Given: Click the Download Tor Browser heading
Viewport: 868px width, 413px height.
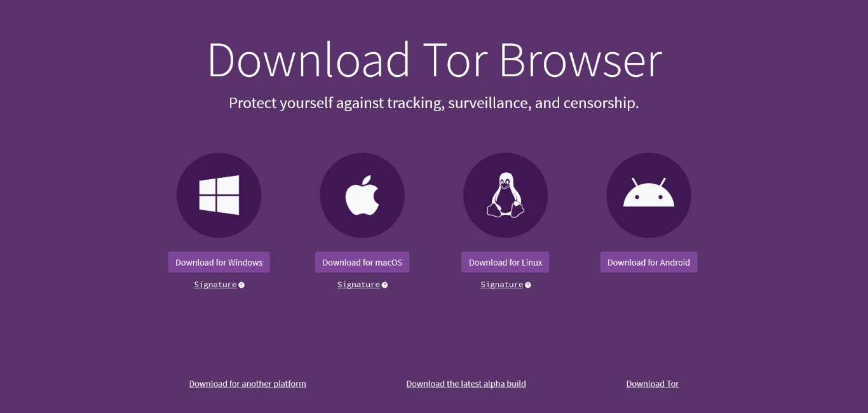Looking at the screenshot, I should (x=435, y=60).
